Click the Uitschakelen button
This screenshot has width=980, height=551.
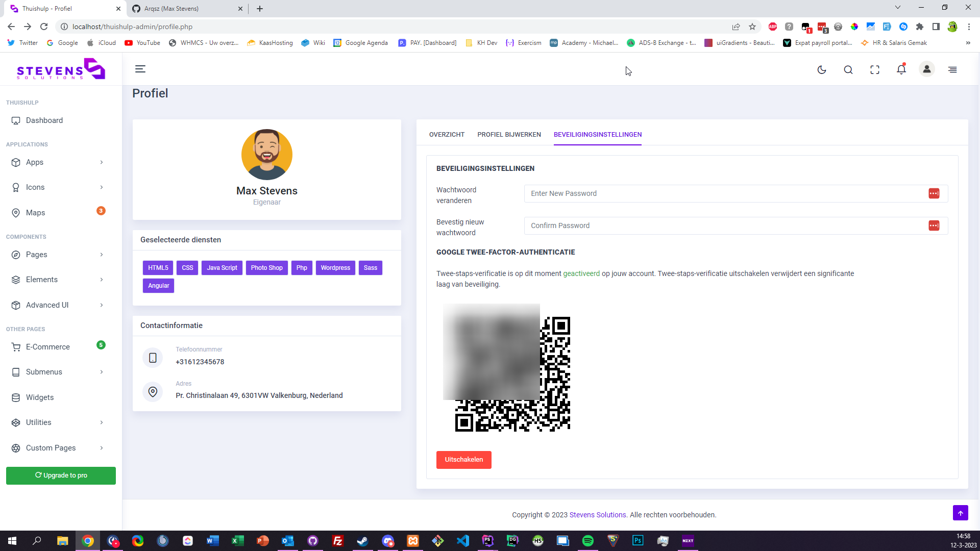point(463,460)
